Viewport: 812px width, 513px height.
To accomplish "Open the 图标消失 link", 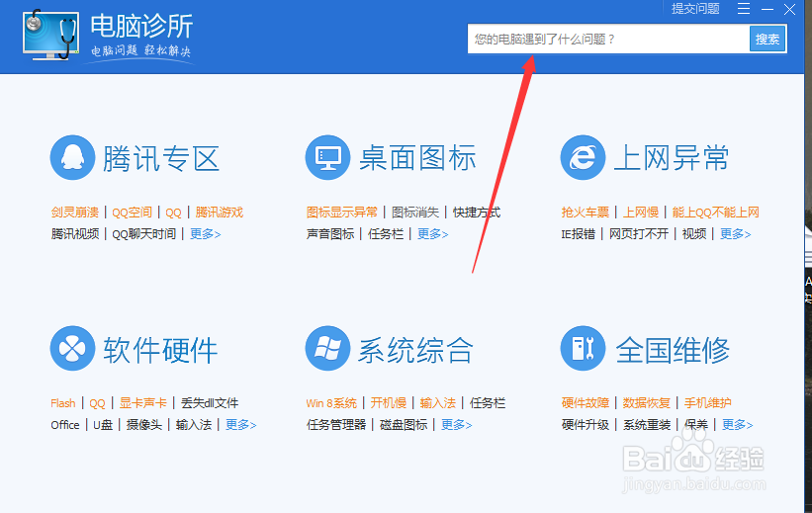I will coord(415,213).
